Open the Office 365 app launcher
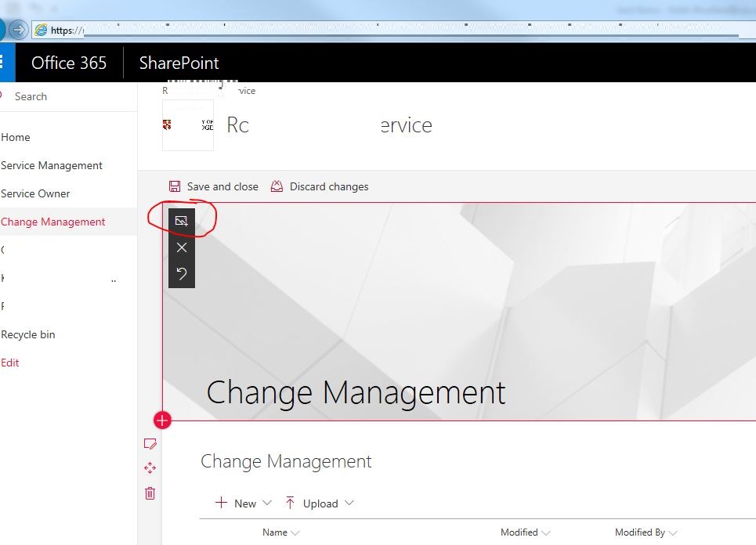 pyautogui.click(x=7, y=63)
